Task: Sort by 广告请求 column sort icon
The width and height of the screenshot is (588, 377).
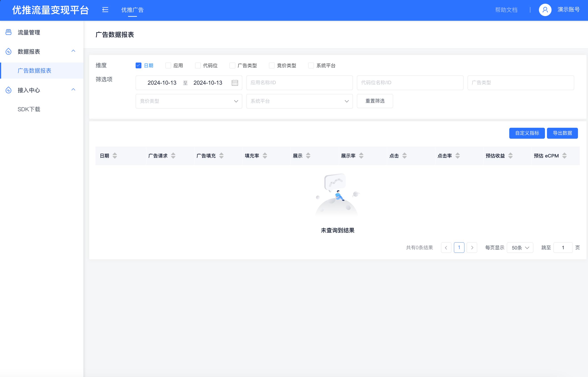Action: pos(173,155)
